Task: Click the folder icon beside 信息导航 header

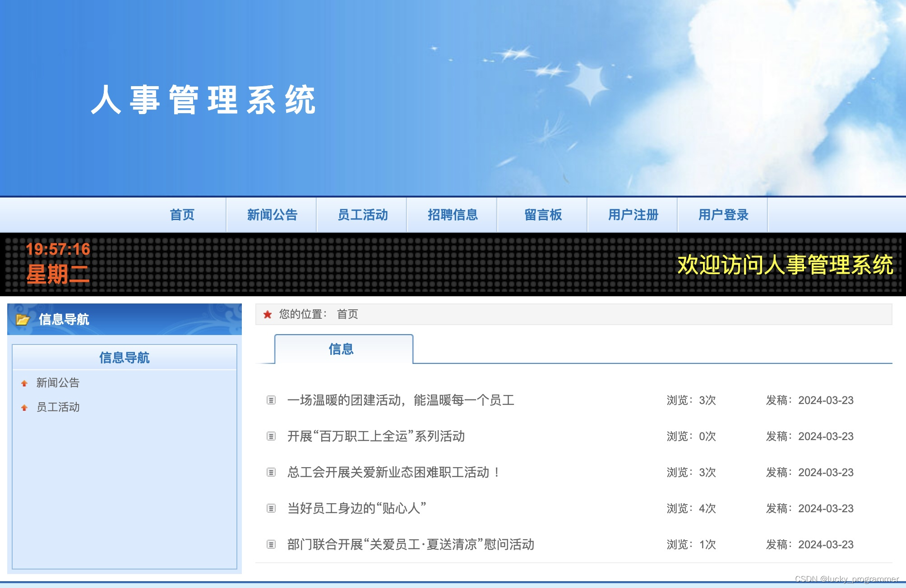Action: [x=23, y=320]
